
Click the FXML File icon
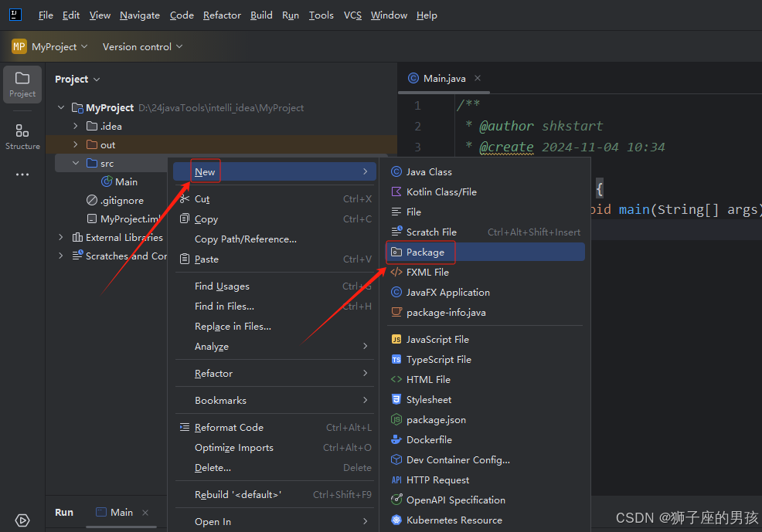click(396, 272)
